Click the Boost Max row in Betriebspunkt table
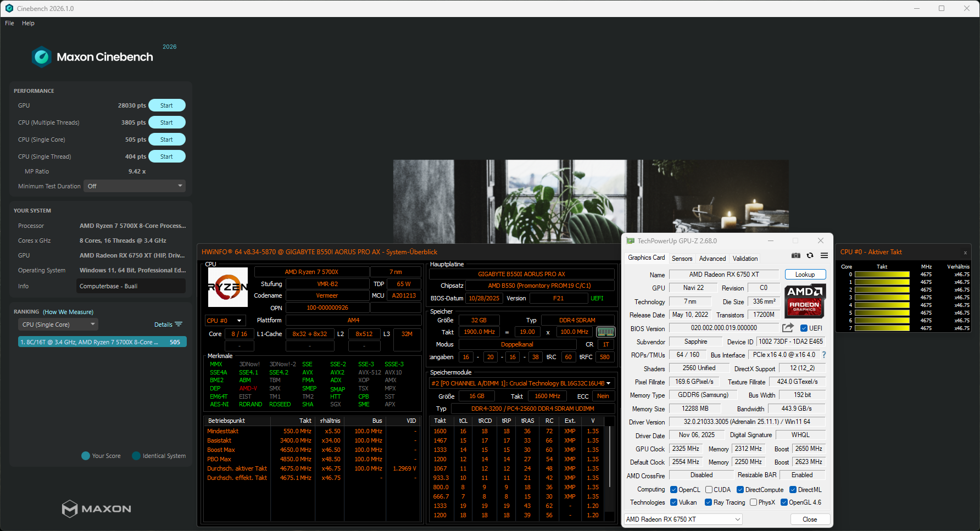Viewport: 980px width, 531px height. tap(311, 450)
